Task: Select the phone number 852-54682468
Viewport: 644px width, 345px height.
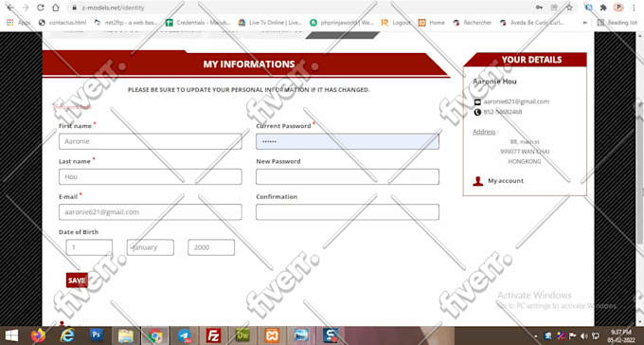Action: point(503,112)
